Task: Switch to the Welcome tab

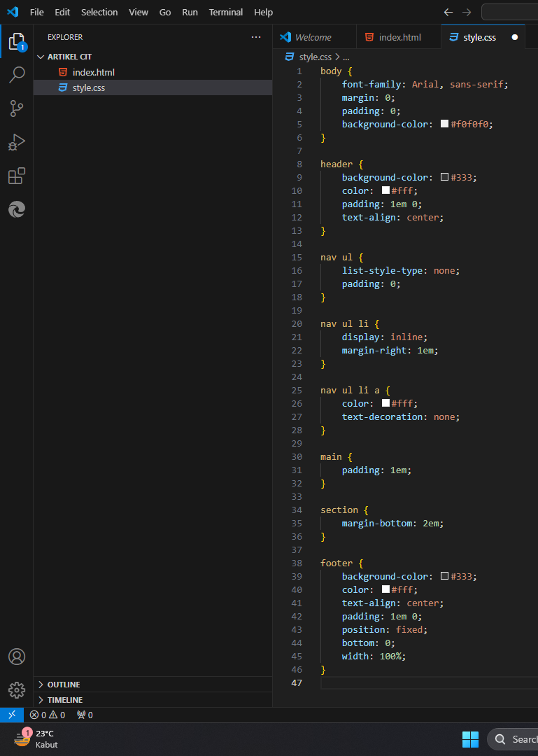Action: point(313,37)
